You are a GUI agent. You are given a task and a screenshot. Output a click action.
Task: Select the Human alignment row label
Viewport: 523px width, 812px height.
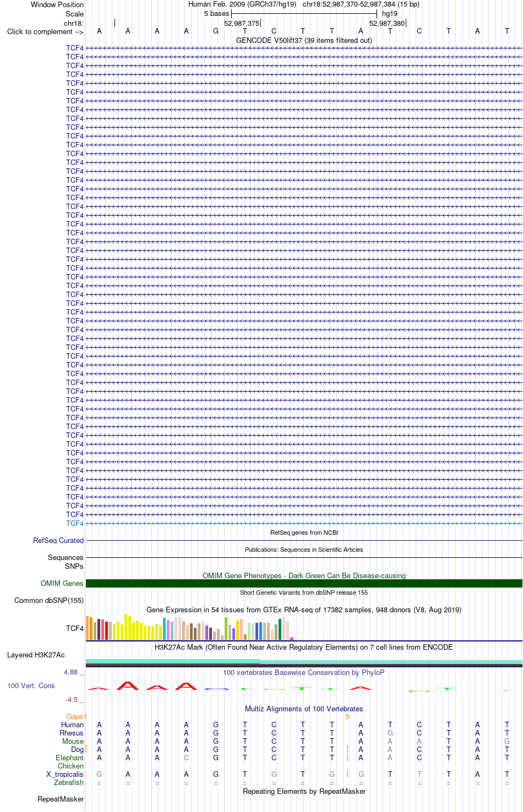[72, 725]
